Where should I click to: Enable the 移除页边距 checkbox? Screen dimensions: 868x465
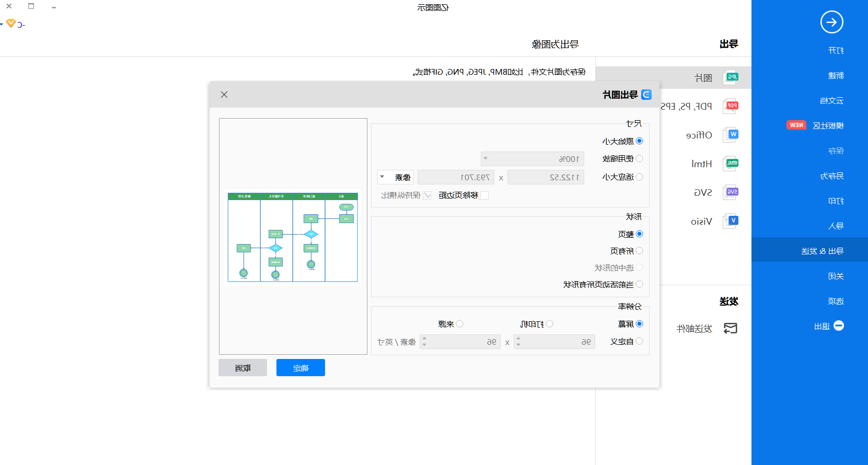click(x=484, y=195)
